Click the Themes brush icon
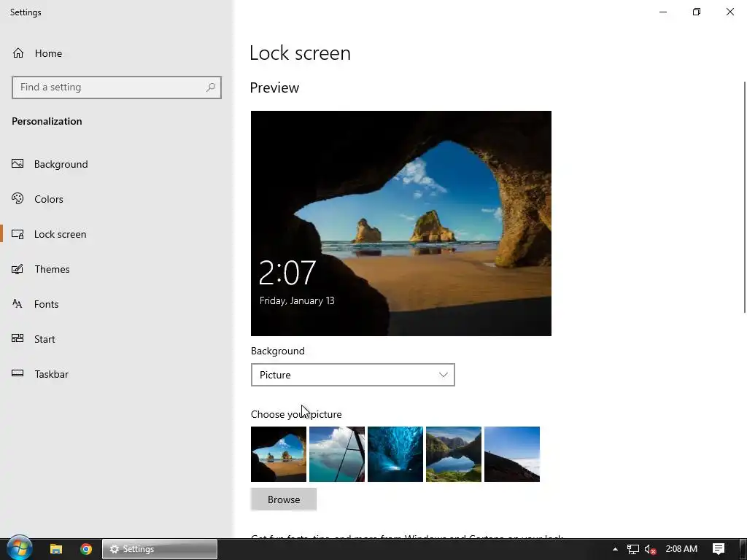This screenshot has height=560, width=747. [x=18, y=269]
